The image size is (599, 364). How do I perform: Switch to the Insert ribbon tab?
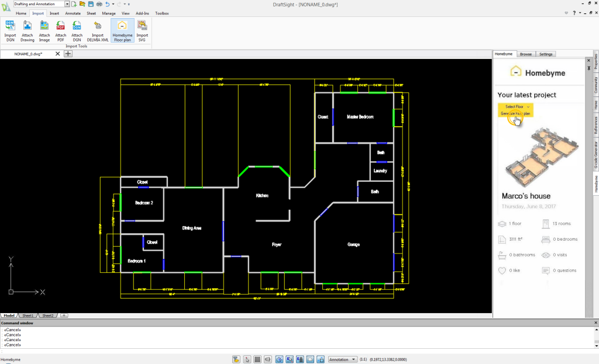[54, 13]
